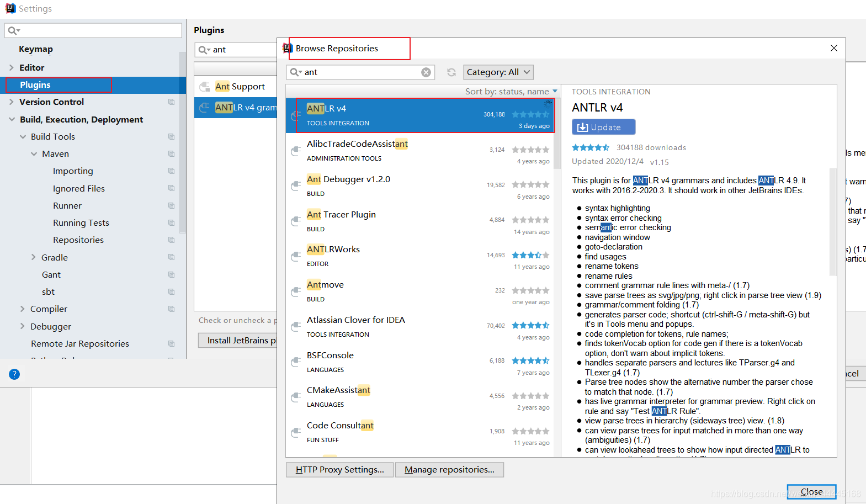
Task: Select Antmove plugin entry
Action: click(421, 291)
